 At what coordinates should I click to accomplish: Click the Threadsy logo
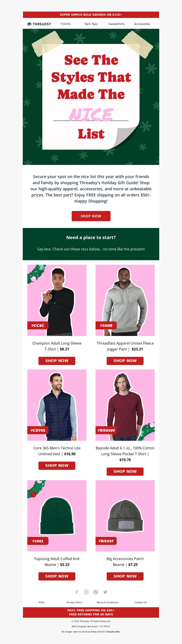[x=39, y=24]
